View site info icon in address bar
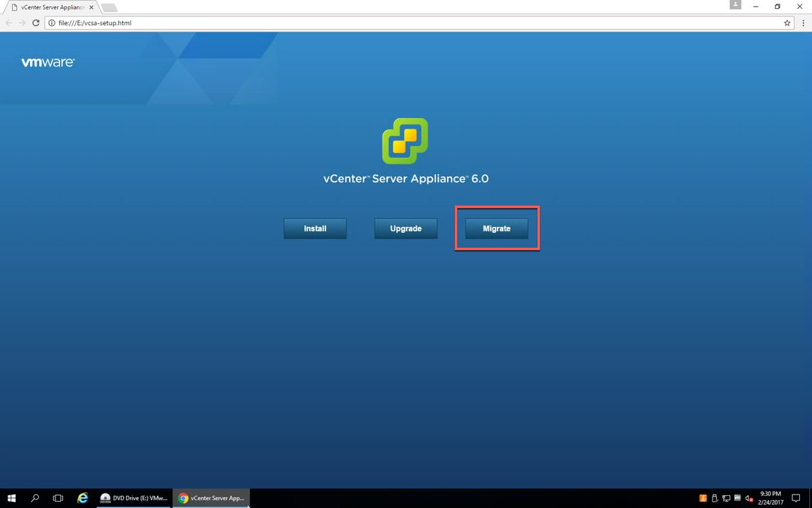The image size is (812, 508). point(51,23)
